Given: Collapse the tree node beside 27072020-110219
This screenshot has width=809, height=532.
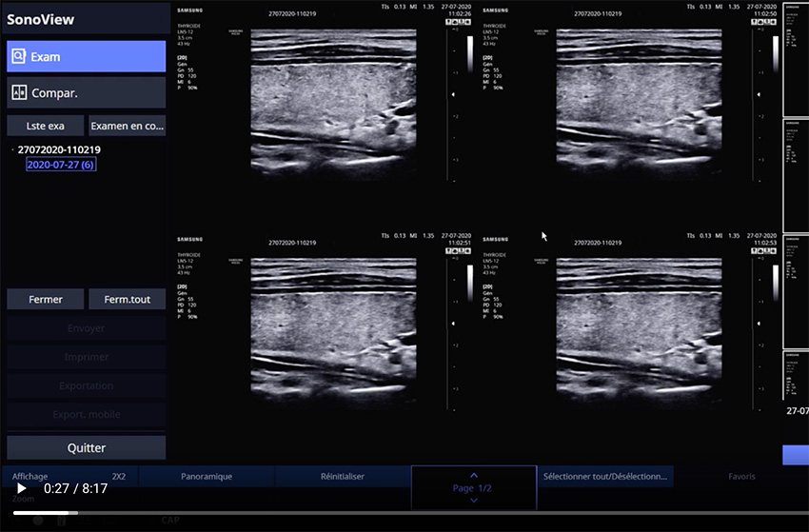Looking at the screenshot, I should click(12, 149).
